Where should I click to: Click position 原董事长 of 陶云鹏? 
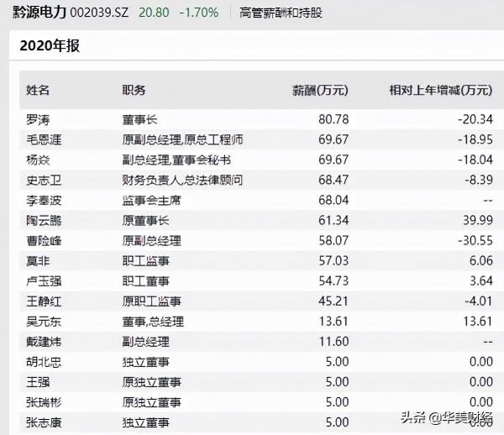coord(145,221)
